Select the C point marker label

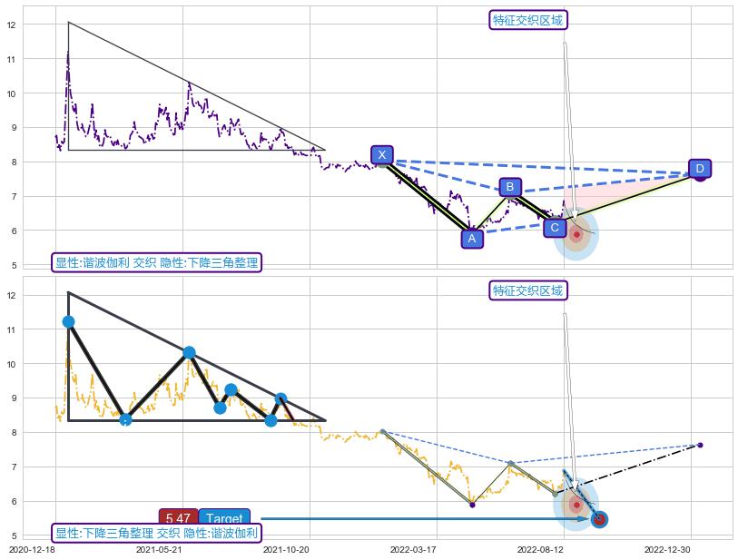555,228
